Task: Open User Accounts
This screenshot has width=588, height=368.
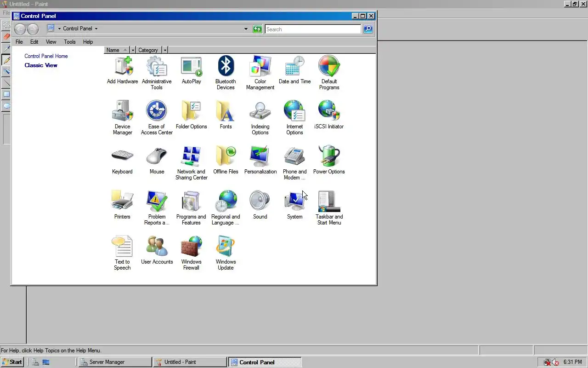Action: point(157,251)
